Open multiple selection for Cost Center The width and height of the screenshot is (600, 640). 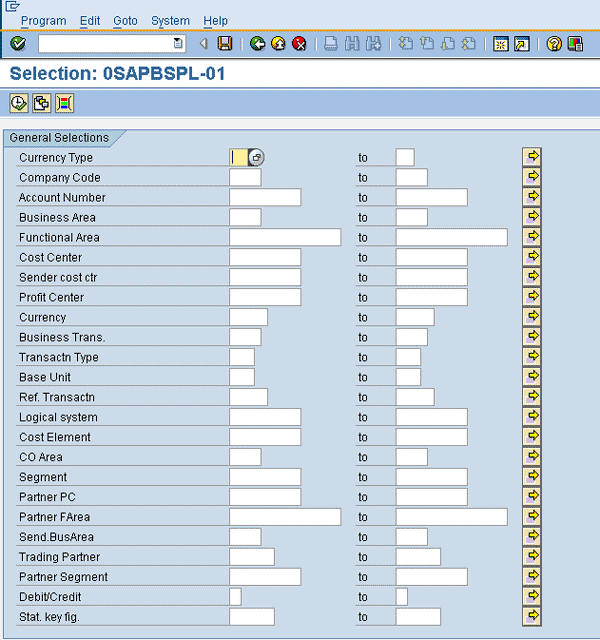(532, 257)
